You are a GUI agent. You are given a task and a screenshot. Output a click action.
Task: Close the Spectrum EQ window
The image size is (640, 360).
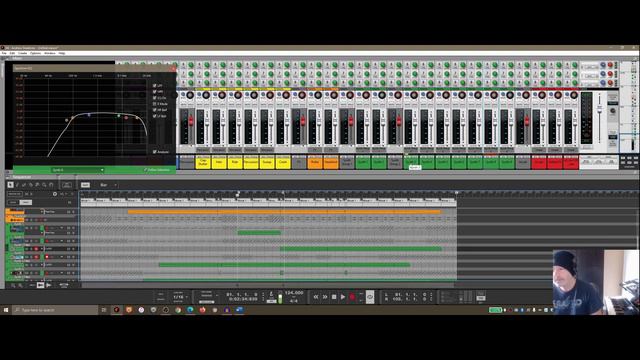point(173,69)
